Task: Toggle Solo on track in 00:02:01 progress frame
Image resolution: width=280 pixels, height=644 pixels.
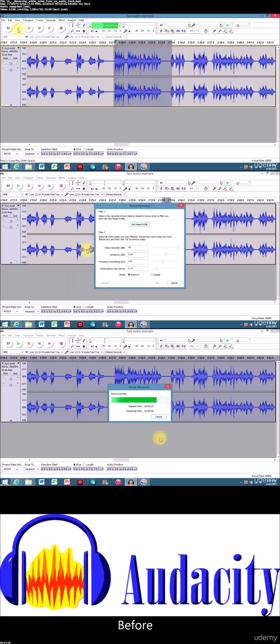Action: [15, 374]
